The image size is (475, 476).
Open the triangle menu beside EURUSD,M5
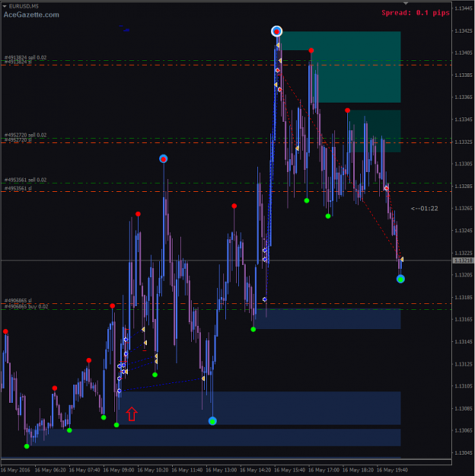coord(5,6)
